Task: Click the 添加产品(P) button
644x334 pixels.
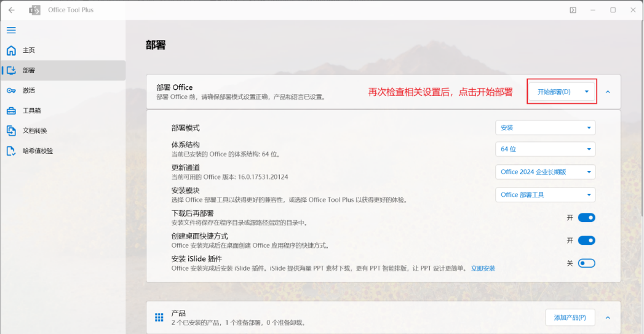Action: click(x=570, y=317)
